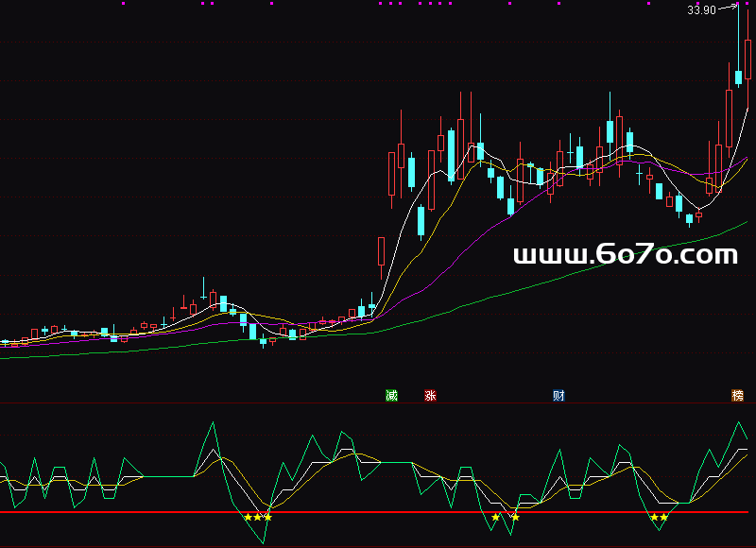The height and width of the screenshot is (548, 756).
Task: Click the last cyan candlestick near right edge
Action: click(737, 77)
